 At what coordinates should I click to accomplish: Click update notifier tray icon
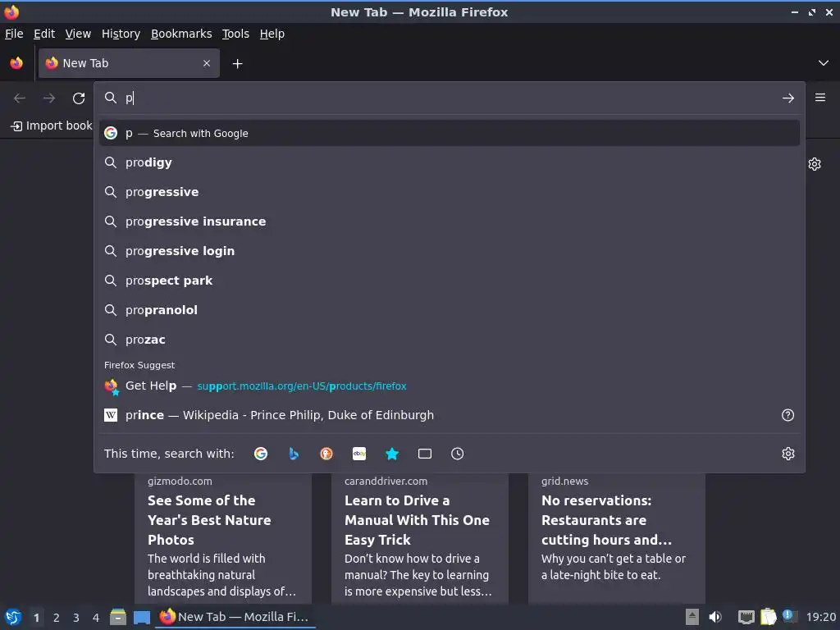point(788,616)
